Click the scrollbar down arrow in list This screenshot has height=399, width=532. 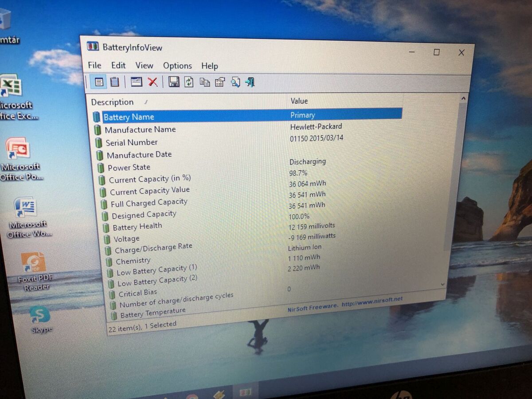point(443,284)
